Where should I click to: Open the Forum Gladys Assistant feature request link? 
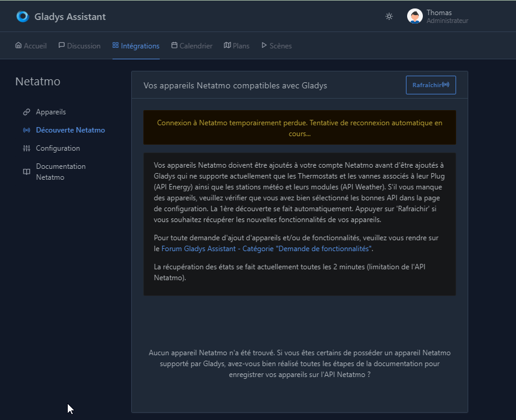[267, 249]
